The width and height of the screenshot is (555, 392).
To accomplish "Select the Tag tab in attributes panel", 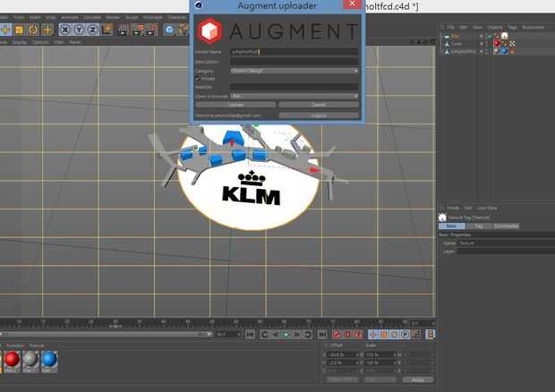I will (479, 226).
